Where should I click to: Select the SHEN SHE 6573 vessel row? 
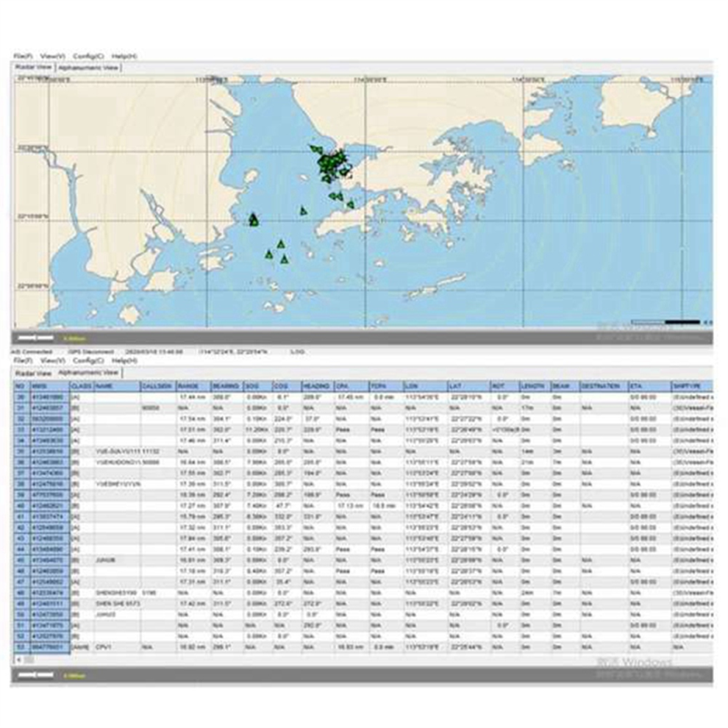click(x=362, y=604)
